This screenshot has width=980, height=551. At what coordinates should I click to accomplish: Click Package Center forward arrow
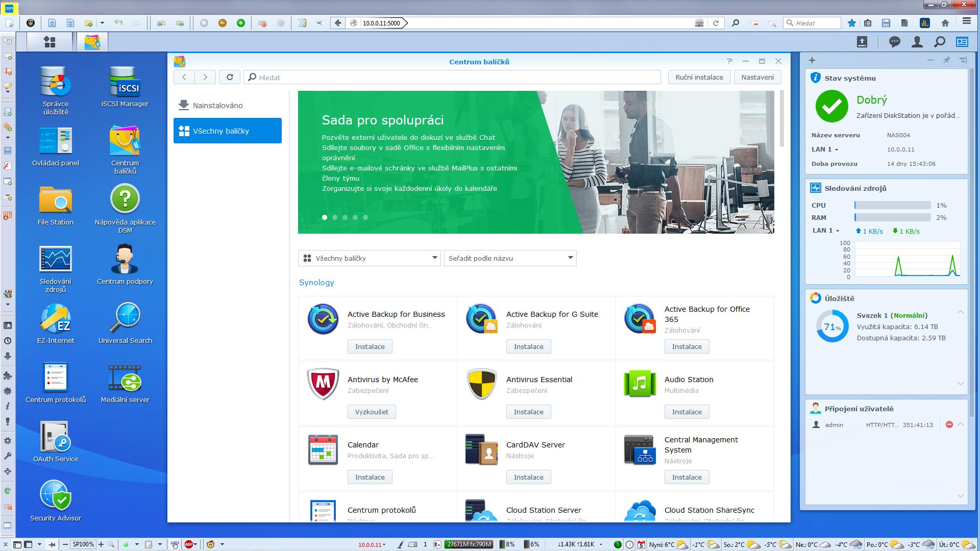coord(205,77)
